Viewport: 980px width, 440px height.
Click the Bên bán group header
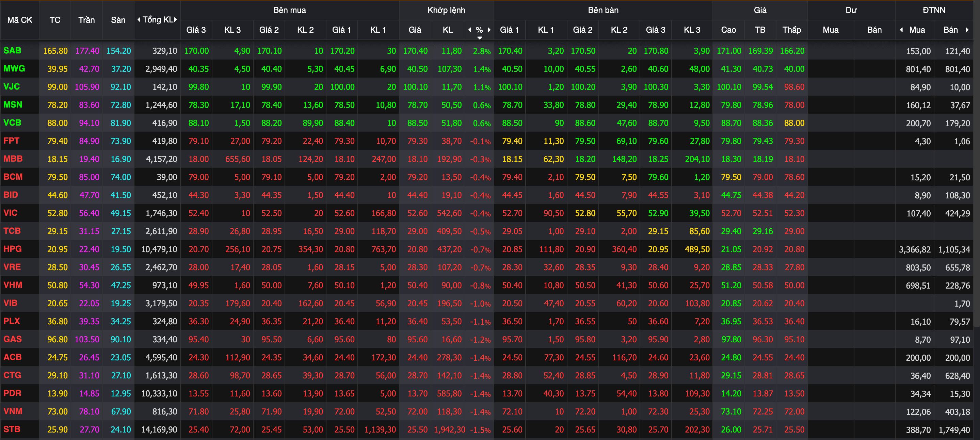pos(603,10)
